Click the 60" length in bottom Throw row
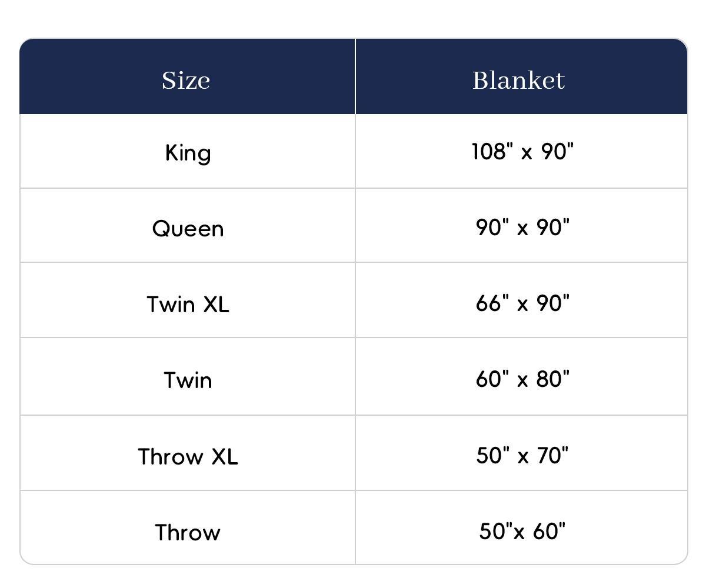The image size is (706, 588). (550, 531)
